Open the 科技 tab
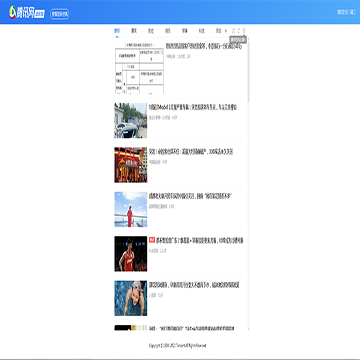Image resolution: width=360 pixels, height=360 pixels. [201, 31]
